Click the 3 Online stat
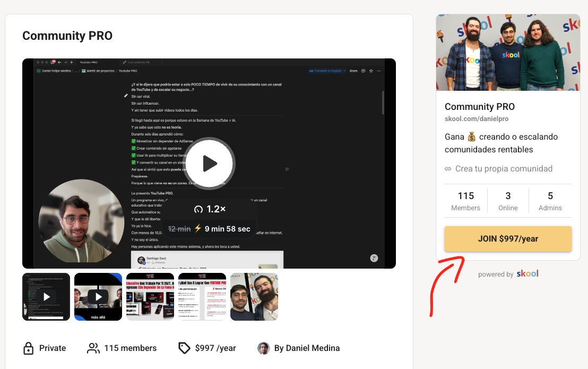 508,201
